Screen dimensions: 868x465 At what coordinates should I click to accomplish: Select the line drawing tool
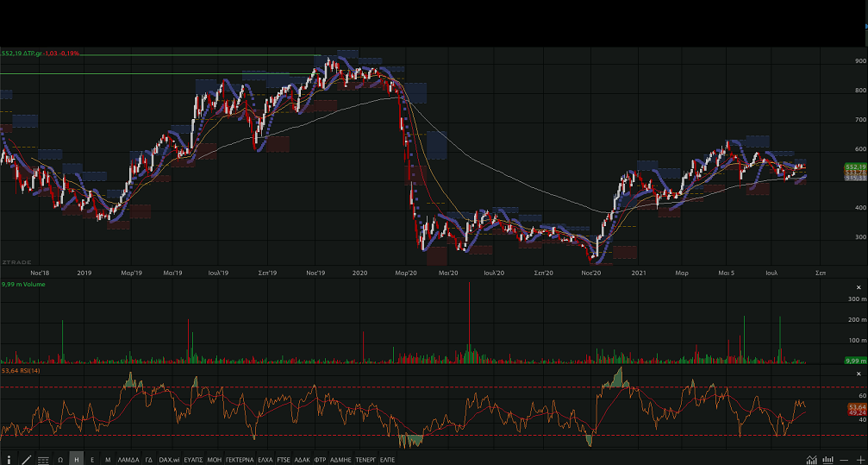(26, 460)
